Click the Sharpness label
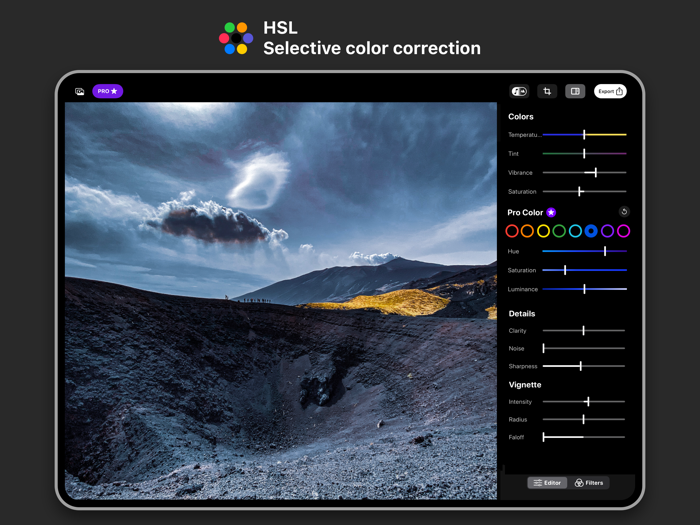Viewport: 700px width, 525px height. 523,366
